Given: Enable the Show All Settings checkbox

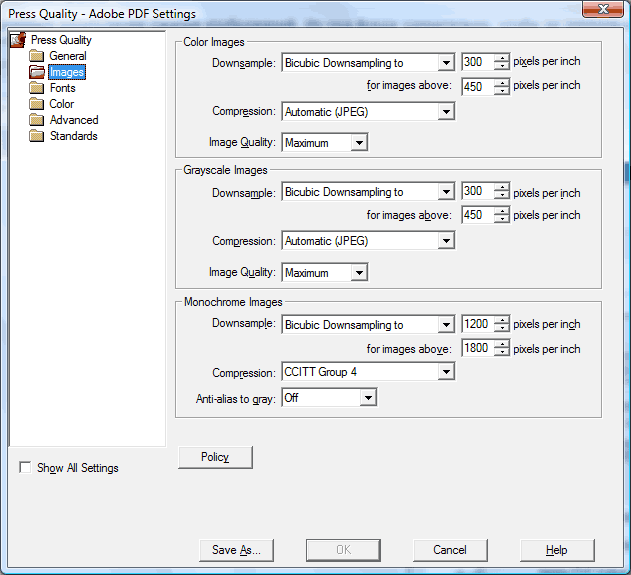Looking at the screenshot, I should click(x=25, y=468).
